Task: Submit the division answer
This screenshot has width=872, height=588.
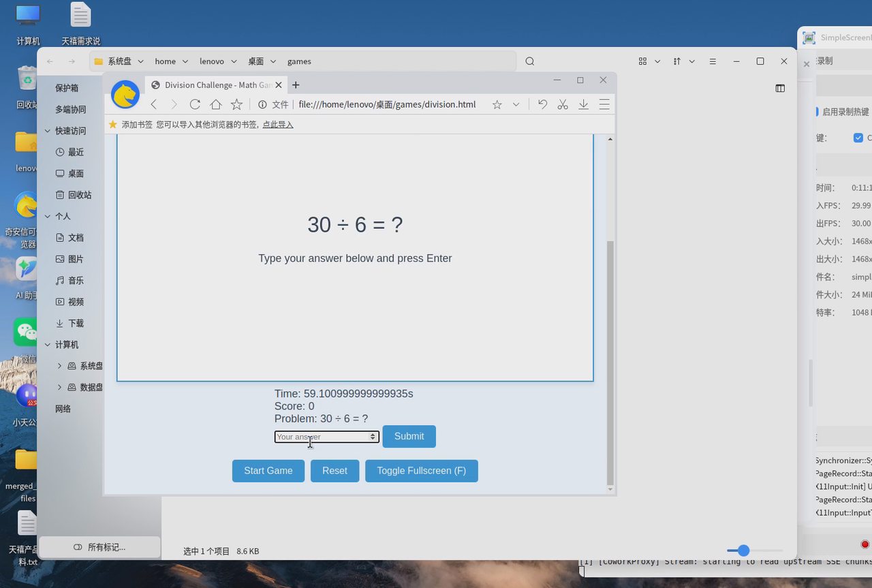Action: tap(409, 437)
